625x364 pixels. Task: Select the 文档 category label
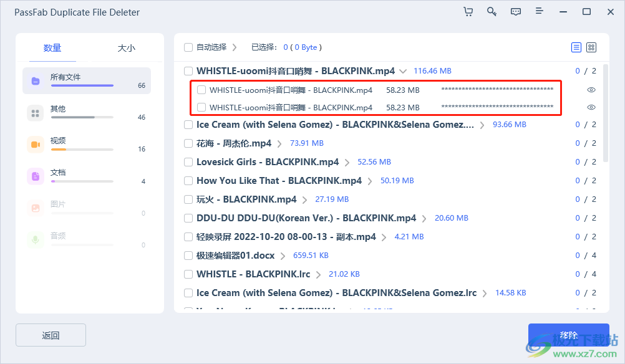pos(58,173)
